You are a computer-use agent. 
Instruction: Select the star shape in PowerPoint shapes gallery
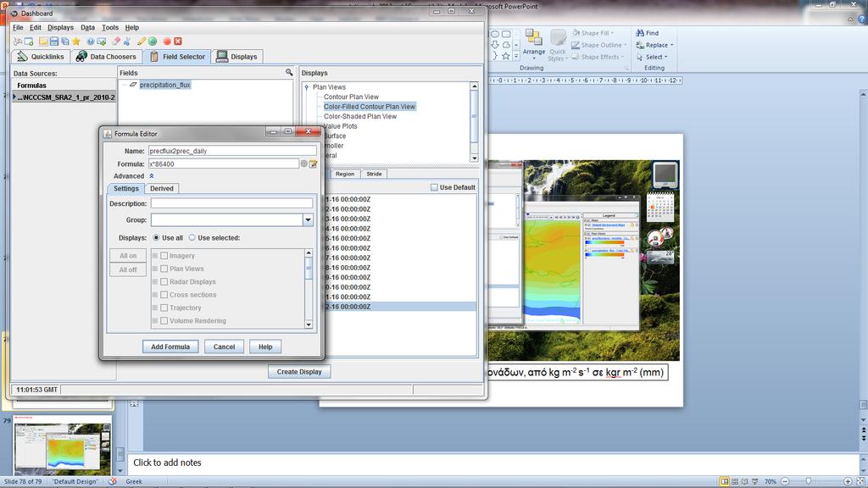[x=506, y=57]
